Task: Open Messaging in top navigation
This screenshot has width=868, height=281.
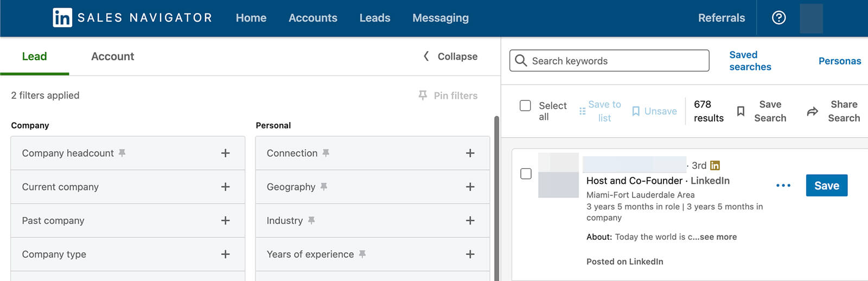Action: click(x=441, y=18)
